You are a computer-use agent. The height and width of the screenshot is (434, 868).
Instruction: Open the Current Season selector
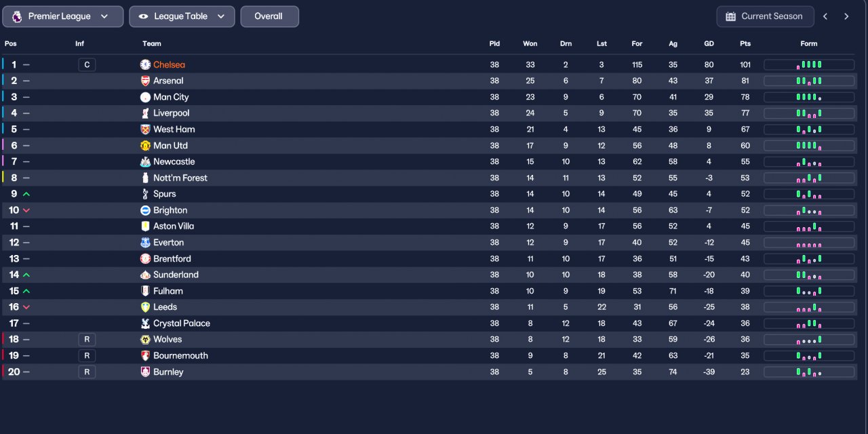[764, 17]
